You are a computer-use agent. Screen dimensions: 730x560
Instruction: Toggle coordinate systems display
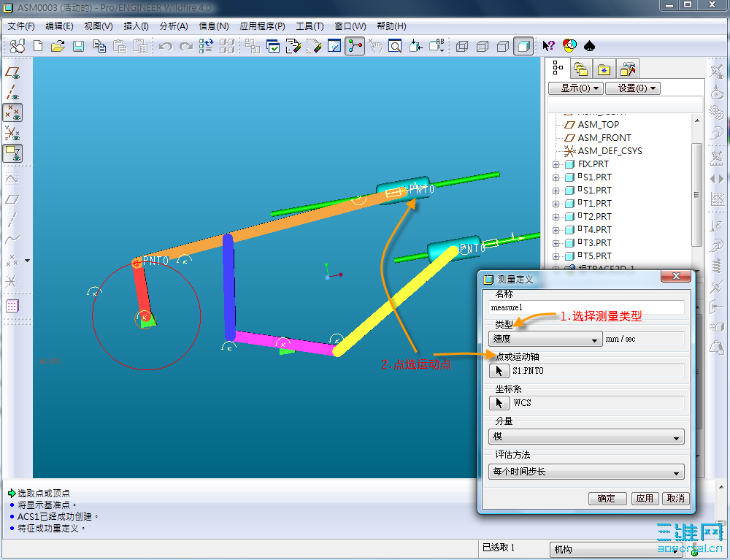click(12, 133)
